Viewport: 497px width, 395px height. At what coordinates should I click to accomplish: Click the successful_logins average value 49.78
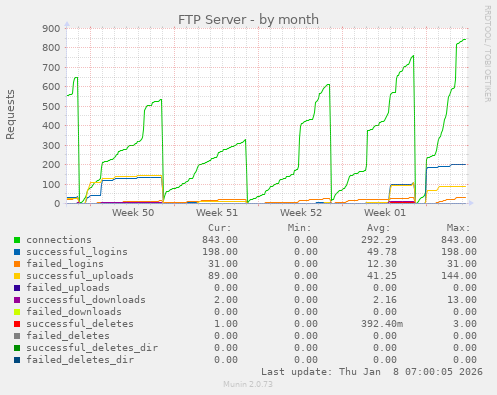[x=382, y=252]
